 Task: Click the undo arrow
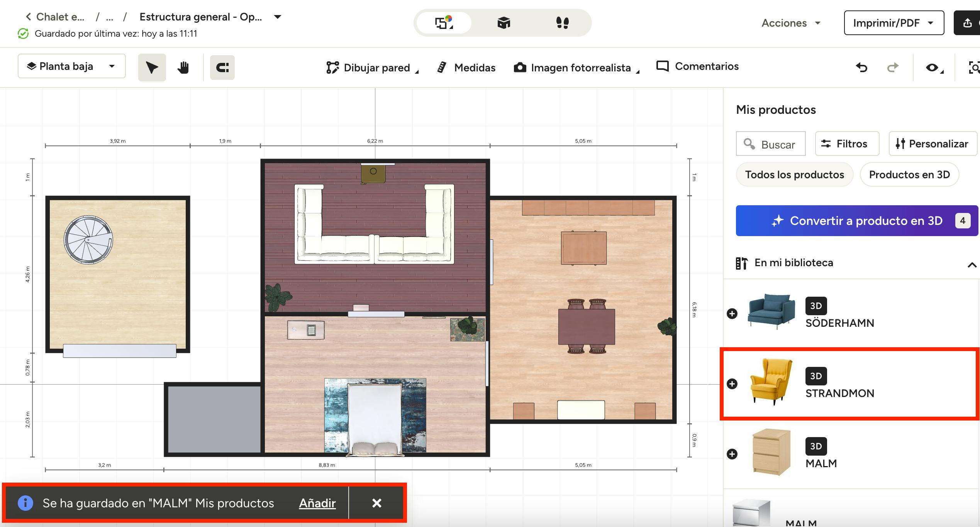tap(861, 68)
